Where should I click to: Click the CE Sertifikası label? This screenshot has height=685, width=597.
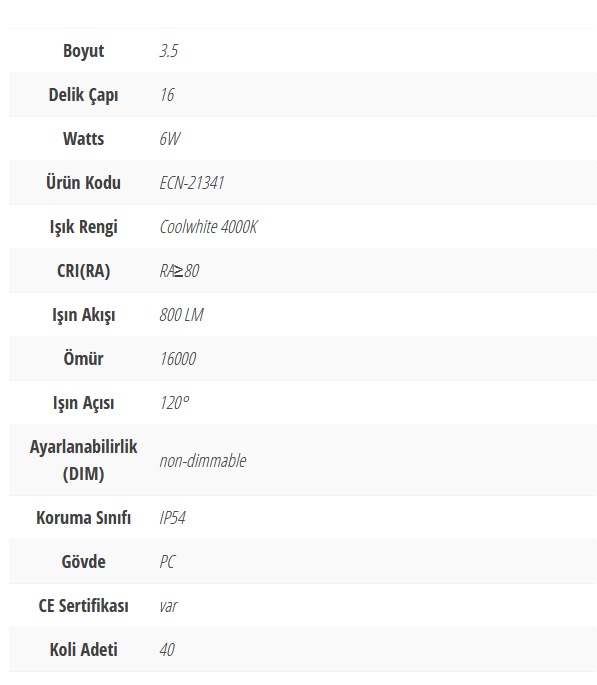(83, 606)
